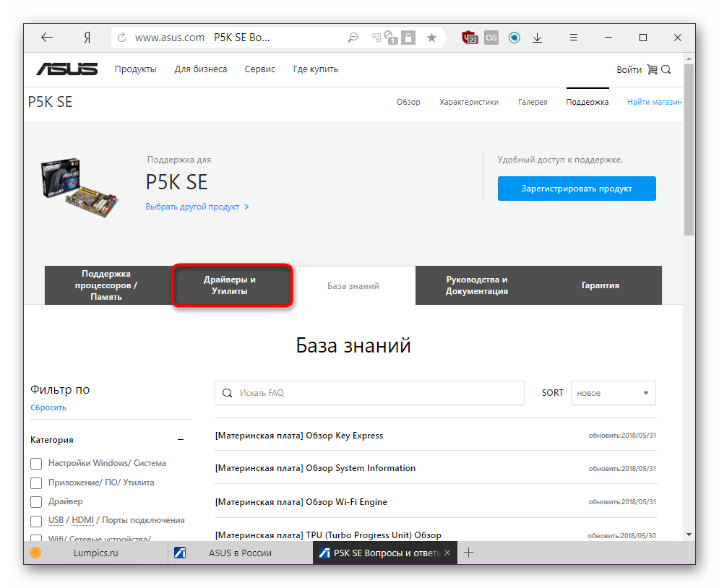The image size is (719, 588).
Task: Reload the page with the refresh icon
Action: 121,38
